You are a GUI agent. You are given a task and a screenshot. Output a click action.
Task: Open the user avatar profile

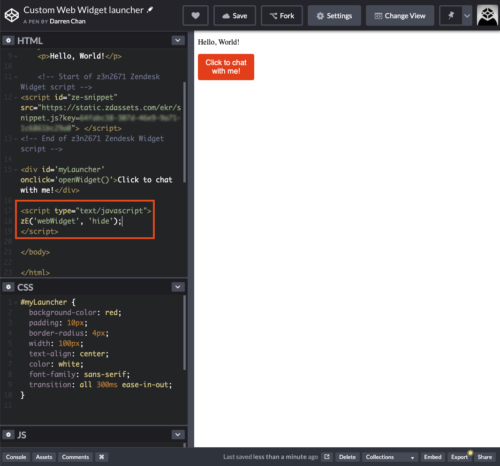pyautogui.click(x=487, y=15)
